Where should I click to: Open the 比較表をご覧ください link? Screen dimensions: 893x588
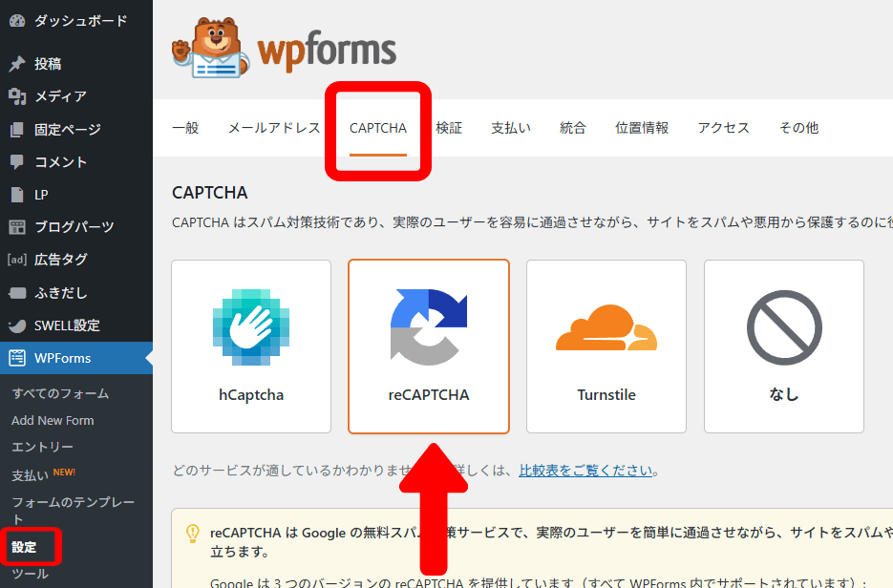[586, 471]
